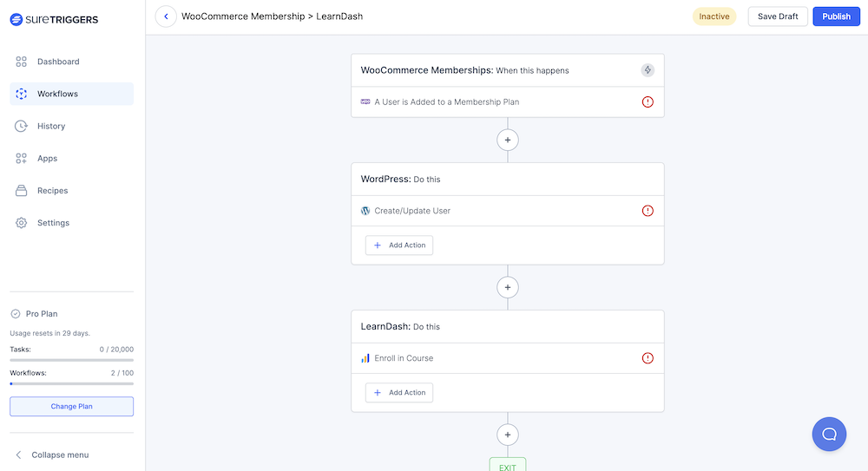Viewport: 868px width, 471px height.
Task: Toggle the Inactive status badge
Action: click(714, 16)
